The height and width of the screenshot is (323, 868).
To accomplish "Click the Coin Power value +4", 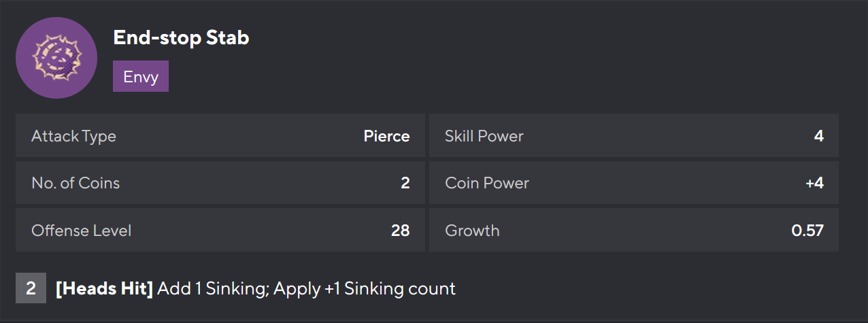I will pyautogui.click(x=814, y=183).
